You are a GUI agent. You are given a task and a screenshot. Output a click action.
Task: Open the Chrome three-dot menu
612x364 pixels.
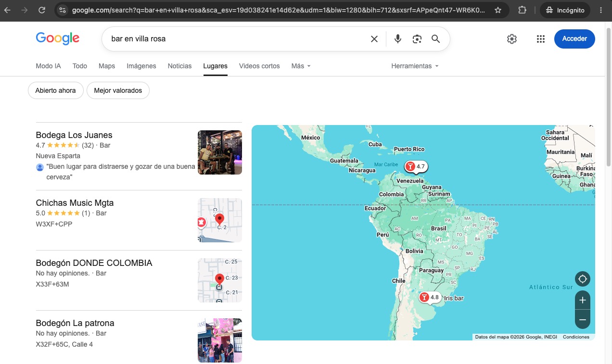pyautogui.click(x=601, y=10)
